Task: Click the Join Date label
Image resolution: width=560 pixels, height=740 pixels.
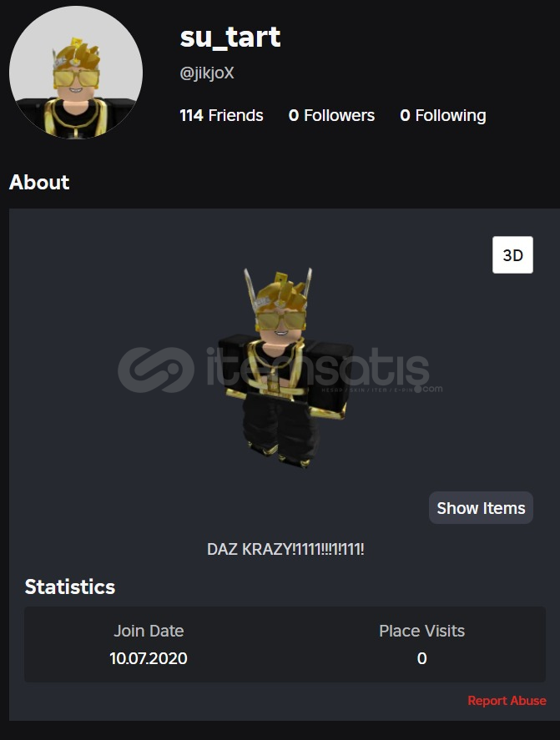Action: coord(149,631)
